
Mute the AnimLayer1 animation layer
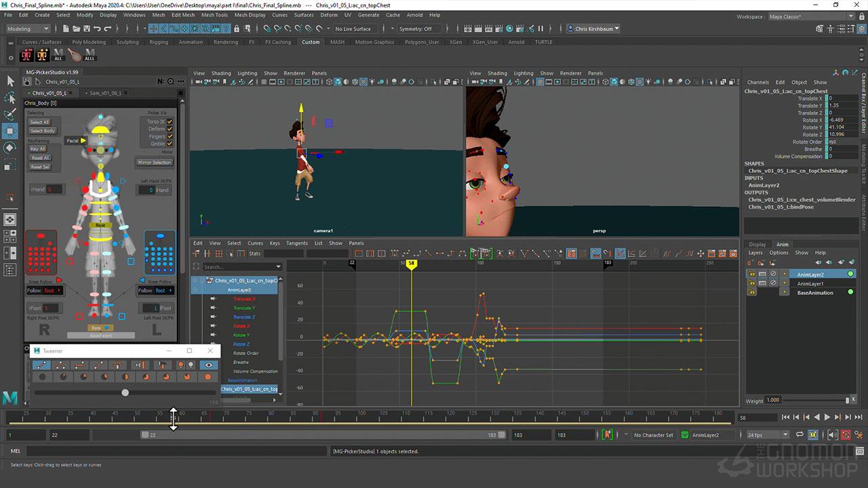[773, 283]
